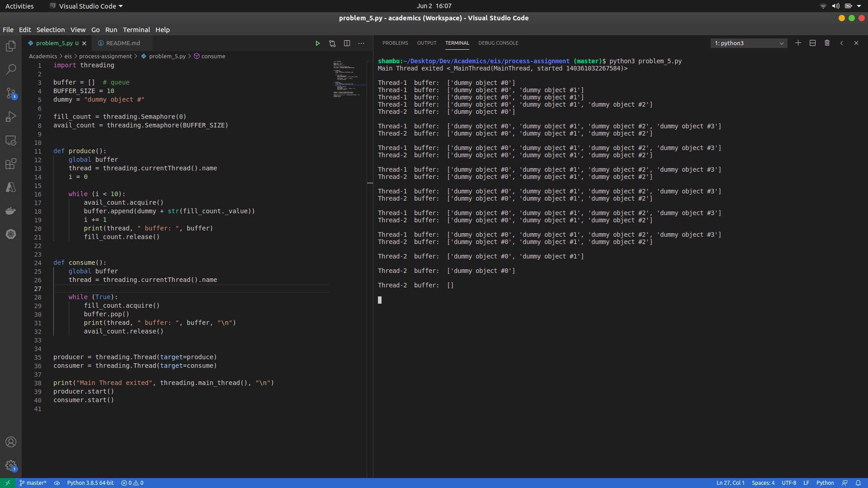Image resolution: width=868 pixels, height=488 pixels.
Task: Publish changes with cloud sync icon
Action: pos(57,483)
